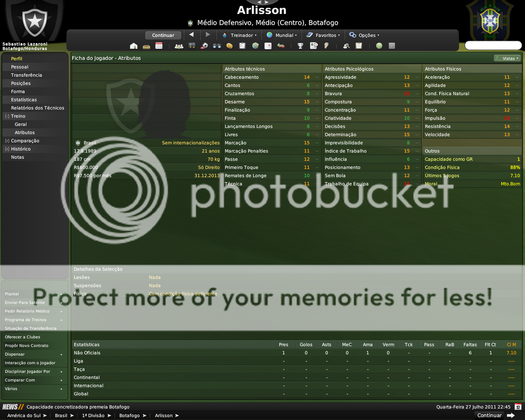Click the home icon in toolbar
This screenshot has height=420, width=525.
coord(133,46)
